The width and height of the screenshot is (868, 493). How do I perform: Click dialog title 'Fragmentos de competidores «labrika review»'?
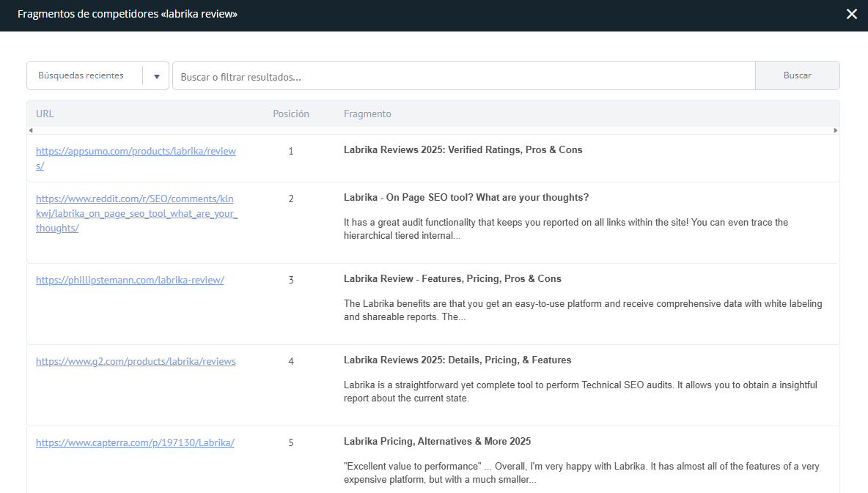128,15
